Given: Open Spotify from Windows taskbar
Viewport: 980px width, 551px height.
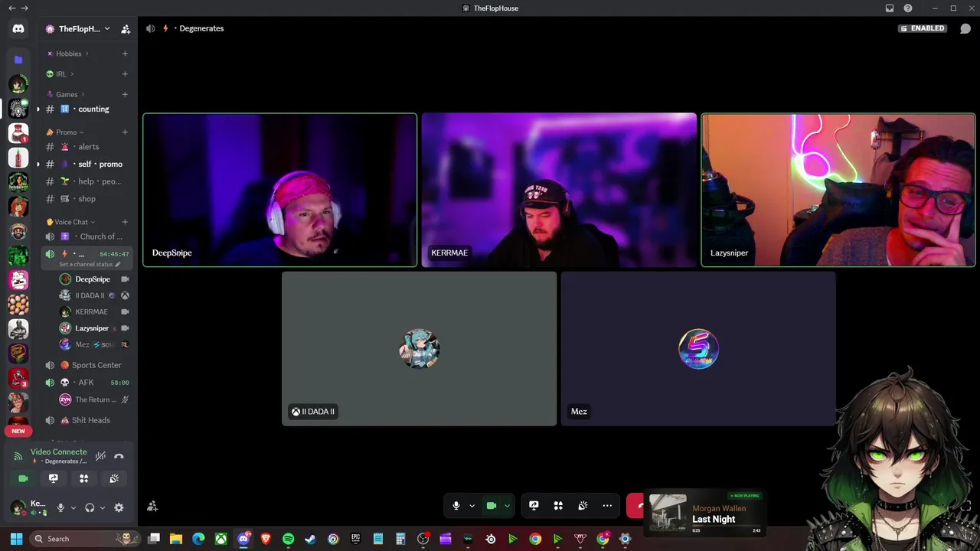Looking at the screenshot, I should pos(288,539).
